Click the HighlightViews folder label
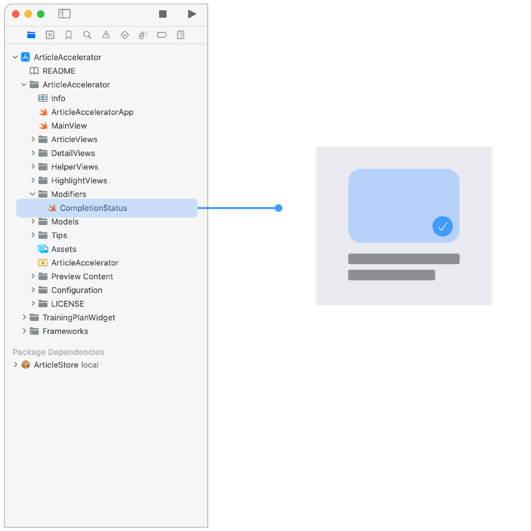The height and width of the screenshot is (531, 531). 79,180
